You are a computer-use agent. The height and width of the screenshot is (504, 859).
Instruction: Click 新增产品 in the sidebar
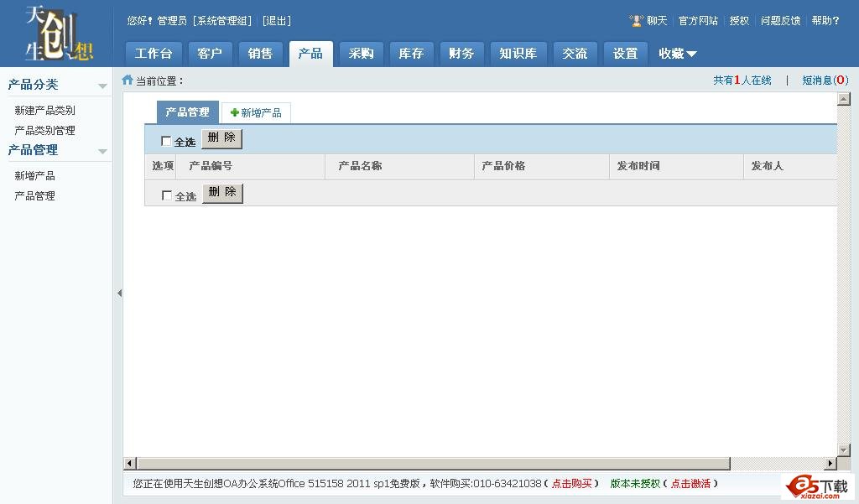(x=34, y=176)
